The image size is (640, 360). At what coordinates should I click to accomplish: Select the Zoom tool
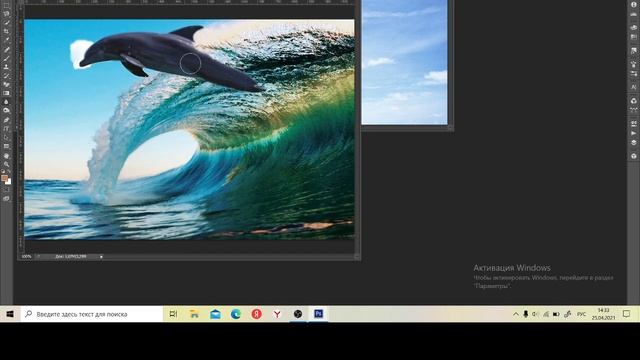[x=6, y=164]
